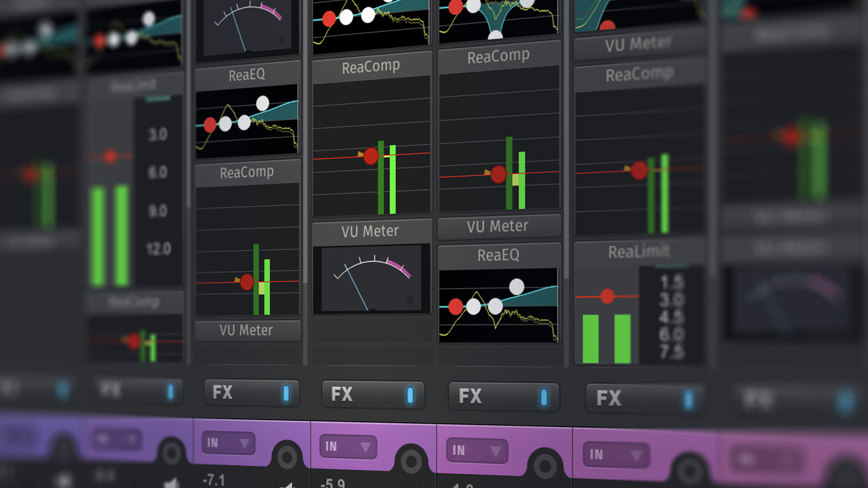Click the VU Meter needle display
Screen dimensions: 868x488
371,278
